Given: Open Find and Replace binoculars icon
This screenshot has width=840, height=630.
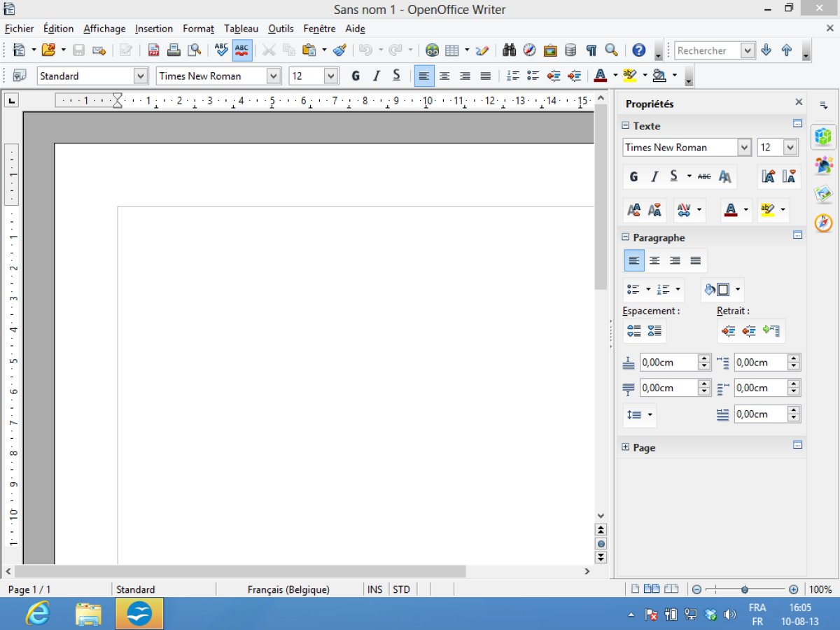Looking at the screenshot, I should tap(509, 50).
